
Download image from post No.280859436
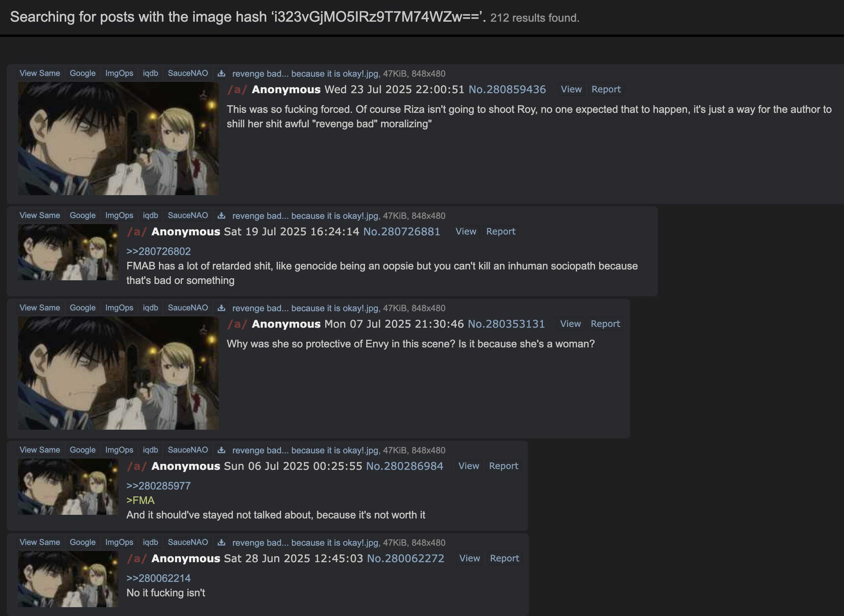click(x=221, y=73)
